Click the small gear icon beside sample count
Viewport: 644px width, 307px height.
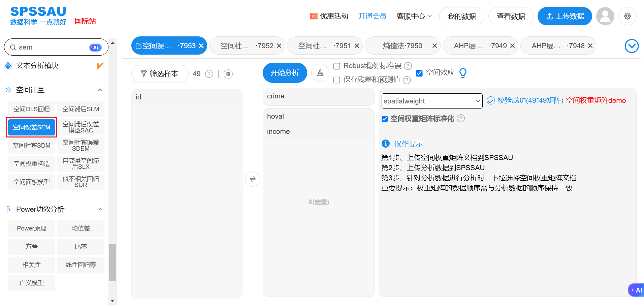(228, 74)
